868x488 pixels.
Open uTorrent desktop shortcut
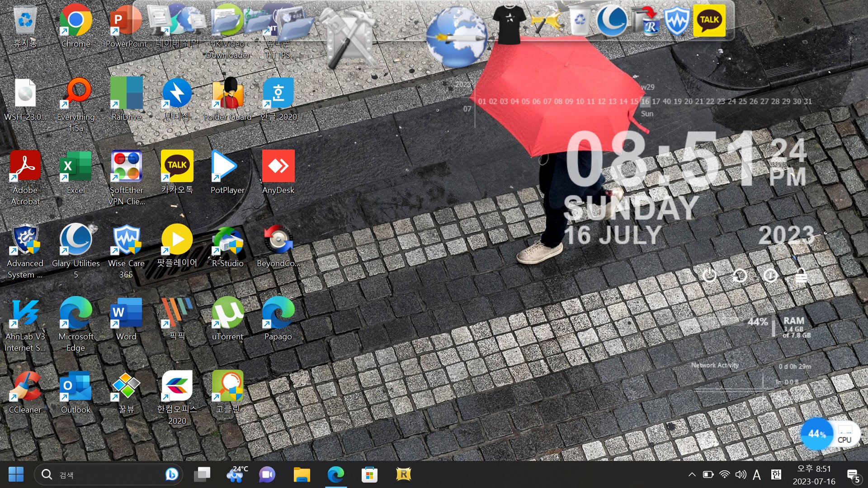pyautogui.click(x=227, y=319)
